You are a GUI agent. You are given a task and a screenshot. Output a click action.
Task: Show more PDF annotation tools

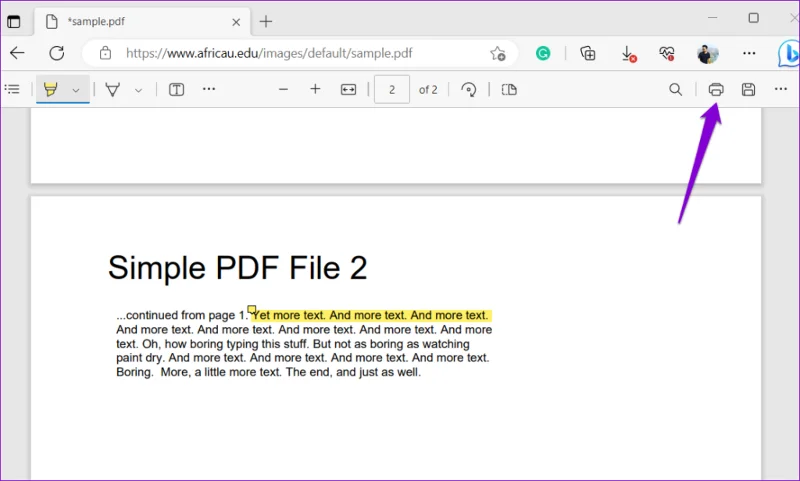point(209,89)
